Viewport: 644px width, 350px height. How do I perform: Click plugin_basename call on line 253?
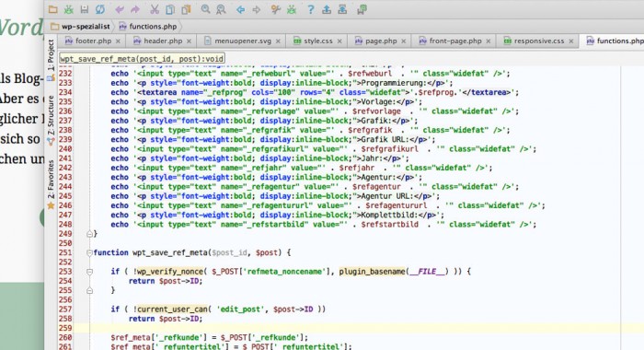point(372,272)
